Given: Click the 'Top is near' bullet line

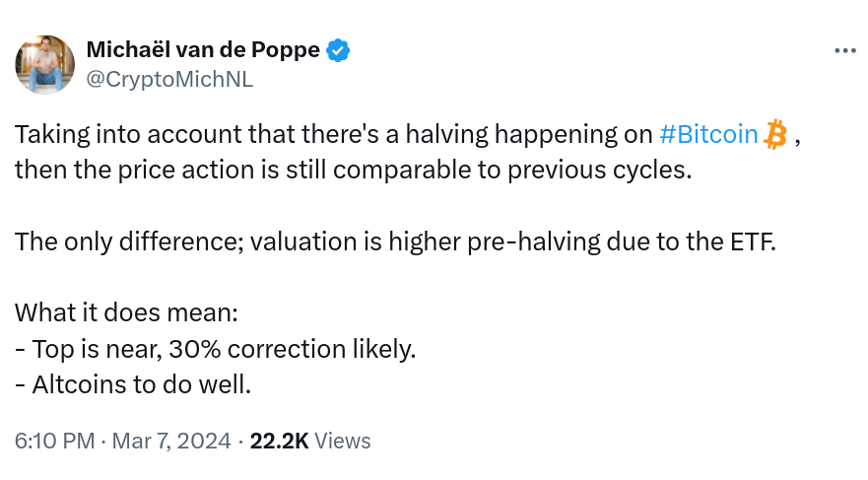Looking at the screenshot, I should 216,349.
